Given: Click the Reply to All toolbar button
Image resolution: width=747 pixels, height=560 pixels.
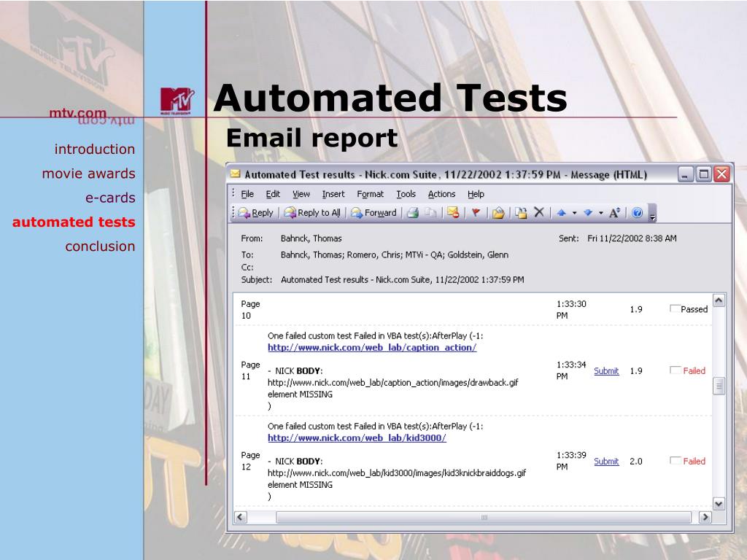Looking at the screenshot, I should tap(312, 213).
